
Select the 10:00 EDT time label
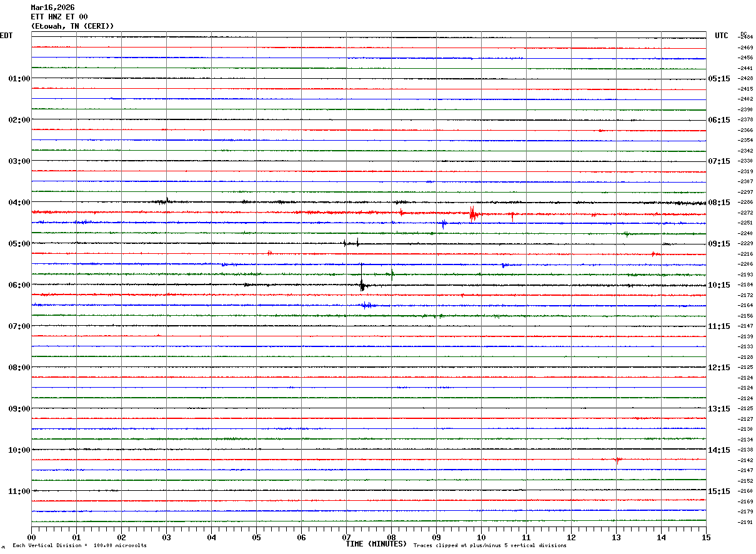click(x=19, y=450)
